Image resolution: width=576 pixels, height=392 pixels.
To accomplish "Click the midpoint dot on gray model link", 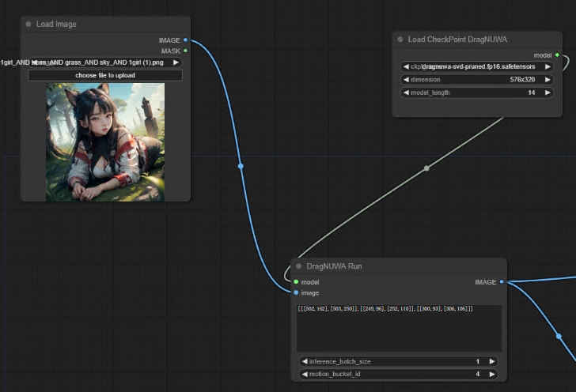I will [426, 168].
